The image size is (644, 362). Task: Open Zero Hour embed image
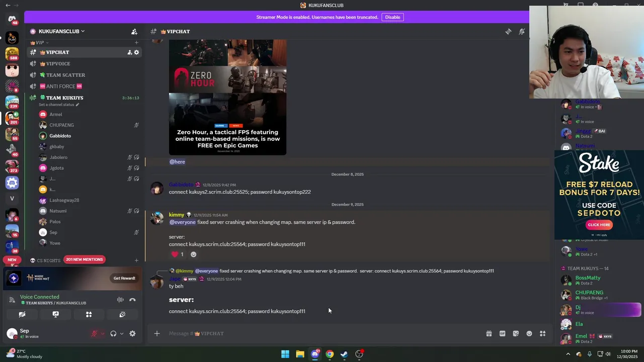tap(227, 98)
